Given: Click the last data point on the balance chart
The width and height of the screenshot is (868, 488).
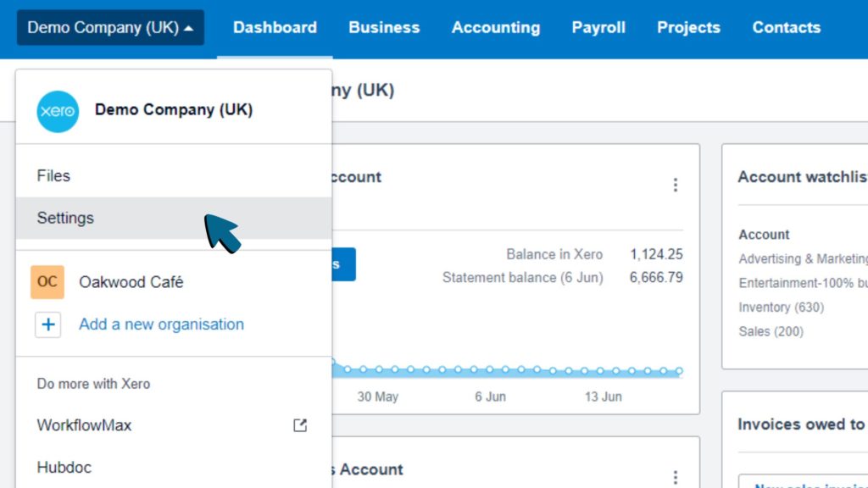Looking at the screenshot, I should [x=679, y=371].
